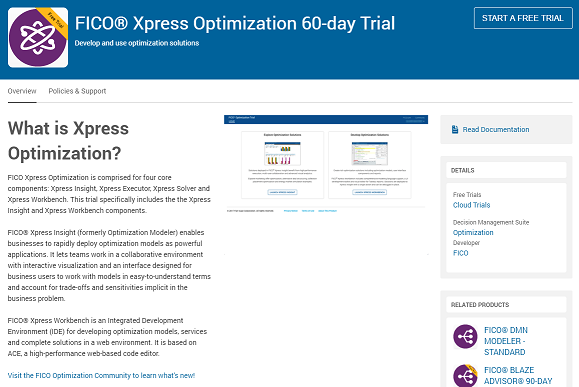
Task: Click the What is Xpress Optimization heading
Action: coord(68,141)
